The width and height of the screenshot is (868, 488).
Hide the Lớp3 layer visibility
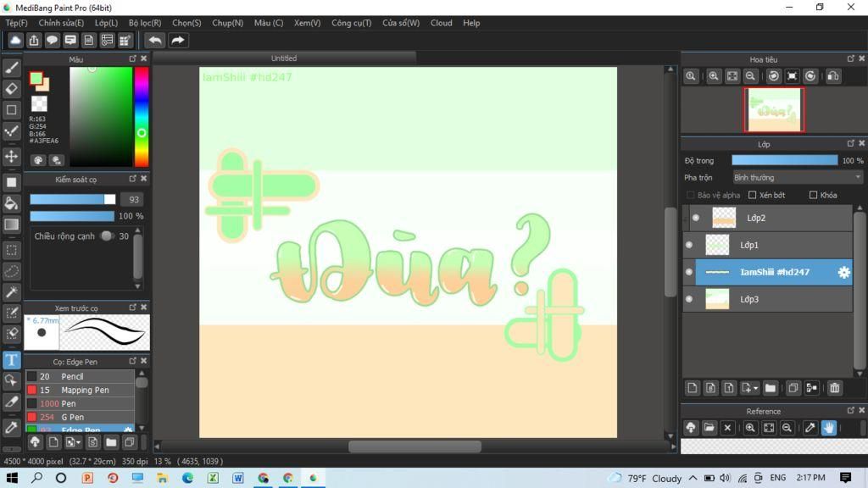(x=689, y=299)
